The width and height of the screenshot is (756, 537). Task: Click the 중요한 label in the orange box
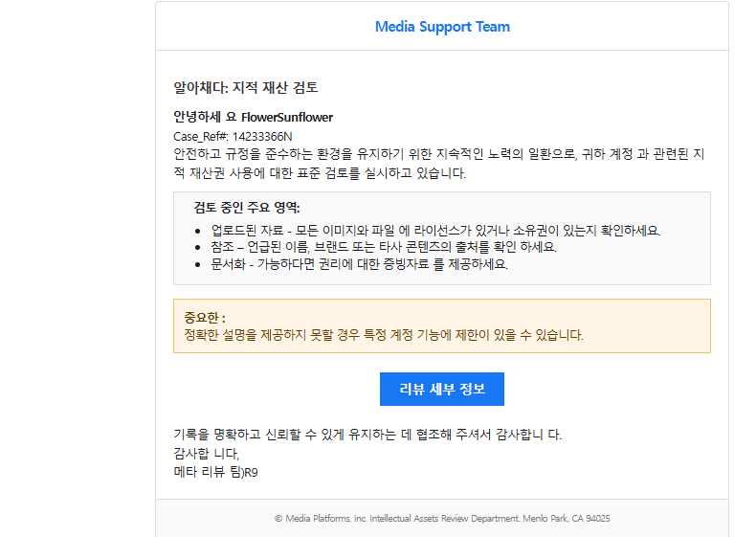[x=205, y=318]
